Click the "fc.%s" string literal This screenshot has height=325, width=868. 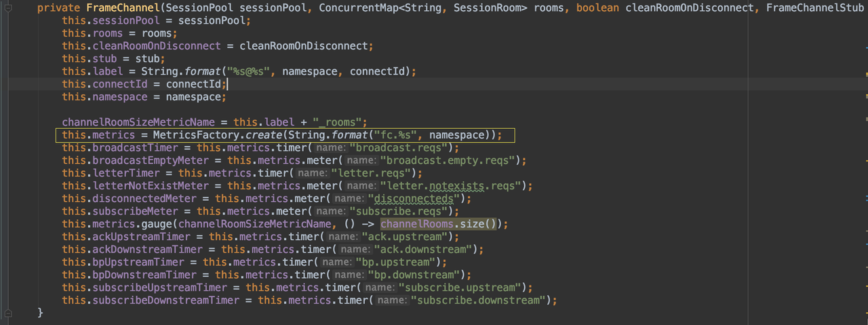[399, 135]
